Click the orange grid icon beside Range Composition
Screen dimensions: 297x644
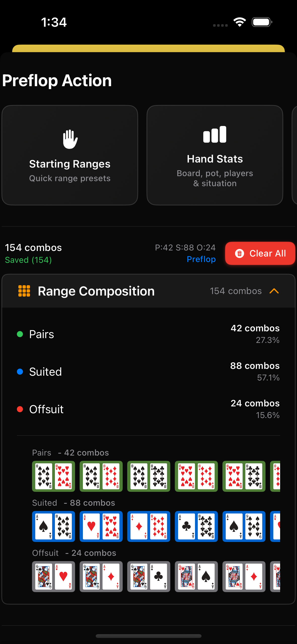(x=24, y=291)
